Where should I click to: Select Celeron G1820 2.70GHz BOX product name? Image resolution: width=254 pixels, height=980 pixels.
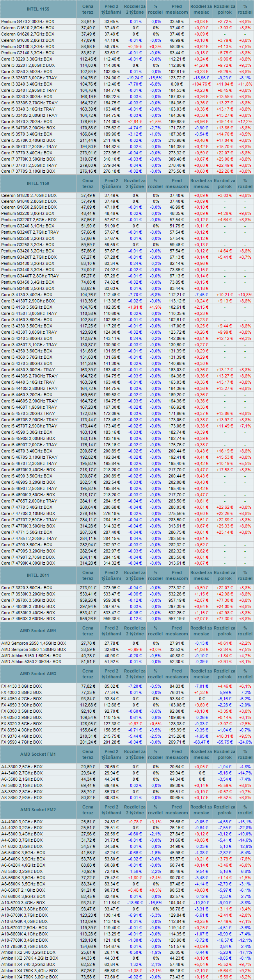(x=29, y=195)
